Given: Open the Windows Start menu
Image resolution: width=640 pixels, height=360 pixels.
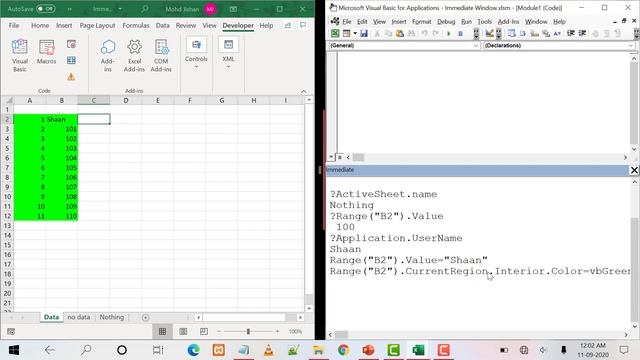Looking at the screenshot, I should (14, 350).
